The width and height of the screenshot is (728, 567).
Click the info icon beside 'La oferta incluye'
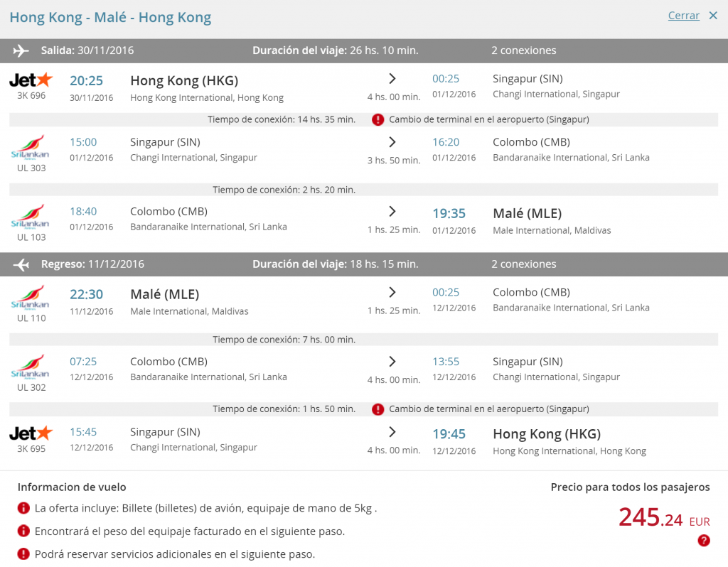(23, 508)
